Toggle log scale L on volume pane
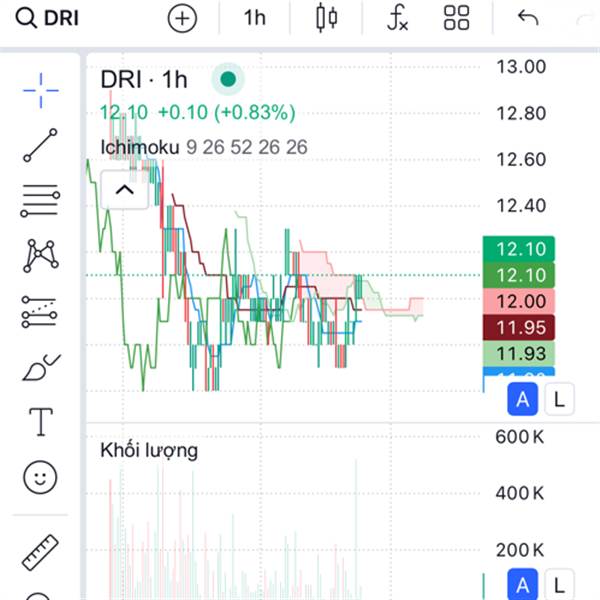 click(x=559, y=585)
